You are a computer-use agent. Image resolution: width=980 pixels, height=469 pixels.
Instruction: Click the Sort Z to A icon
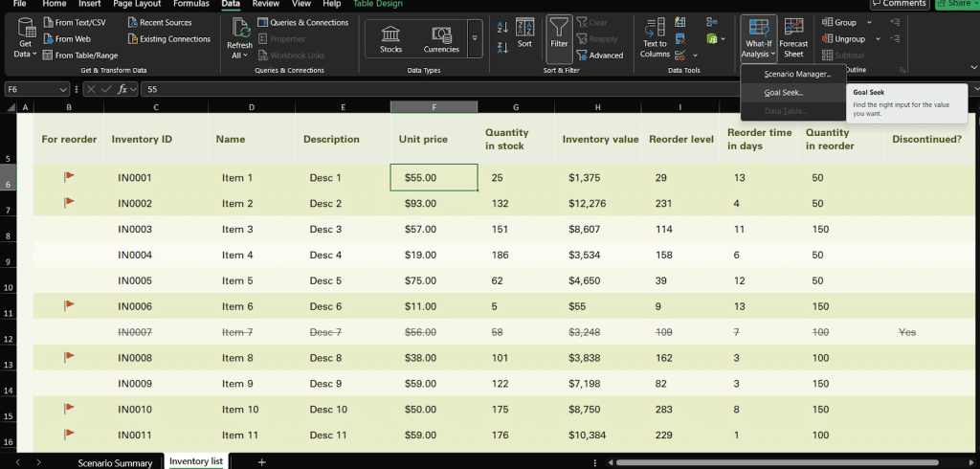click(502, 48)
